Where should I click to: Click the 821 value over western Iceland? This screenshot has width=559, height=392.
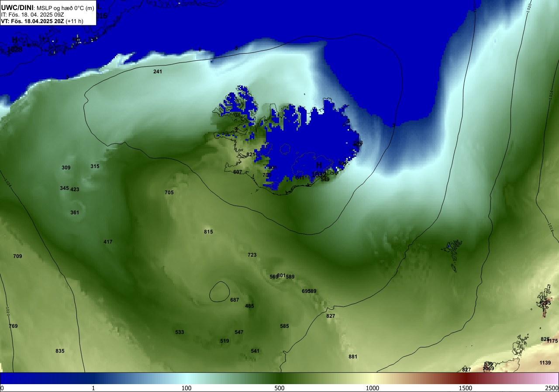pyautogui.click(x=251, y=155)
